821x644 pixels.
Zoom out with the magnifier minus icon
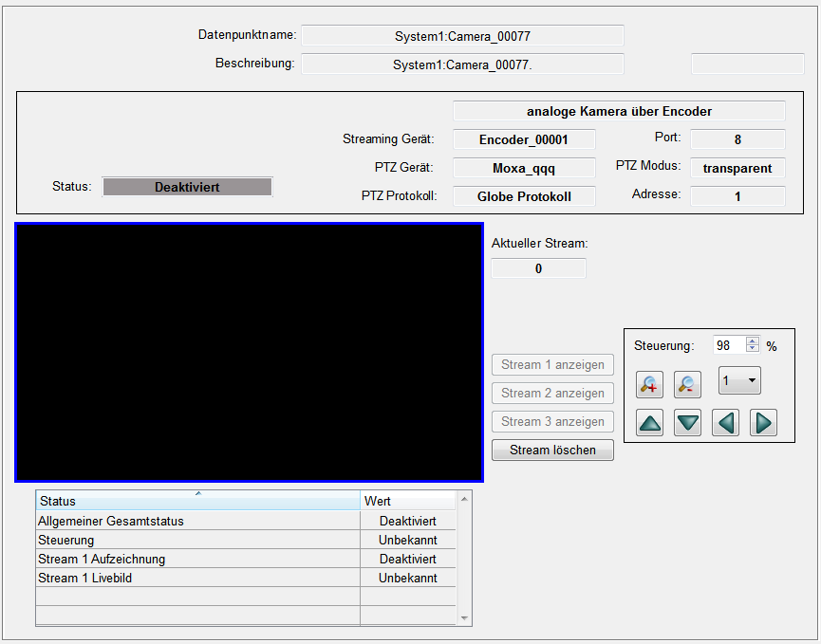687,384
